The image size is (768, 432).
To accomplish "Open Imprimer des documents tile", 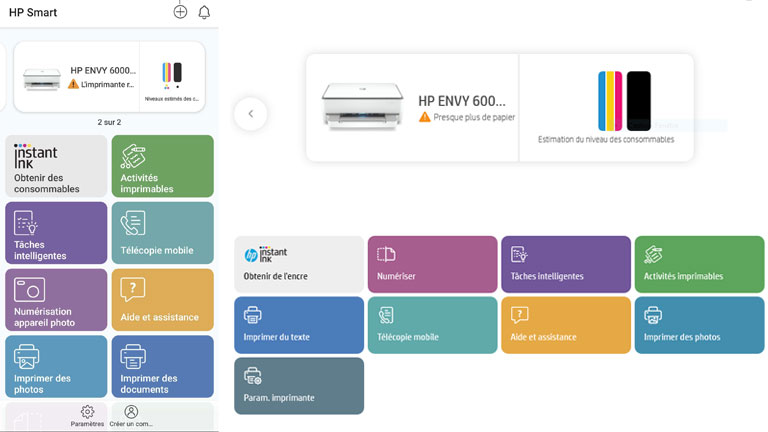I will (163, 366).
